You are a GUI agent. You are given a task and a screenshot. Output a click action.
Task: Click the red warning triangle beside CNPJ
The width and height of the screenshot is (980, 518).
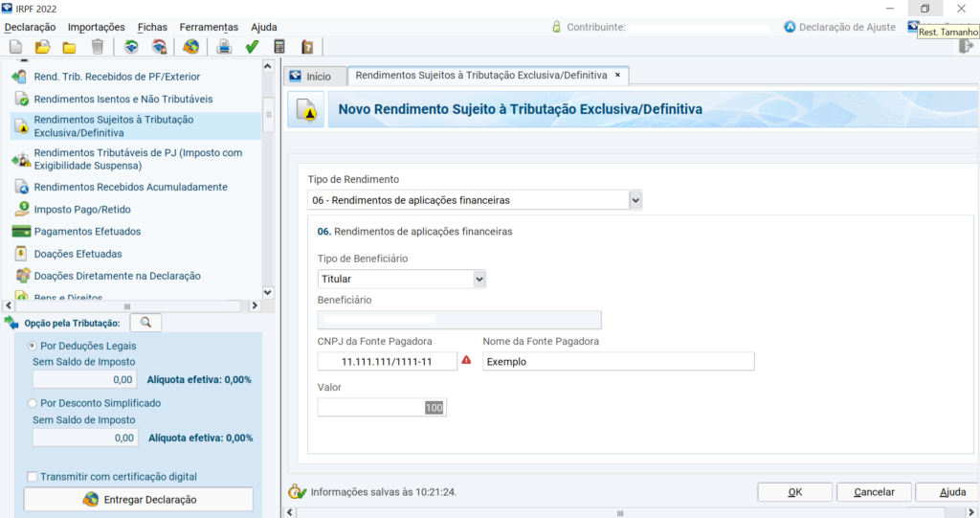(x=466, y=360)
